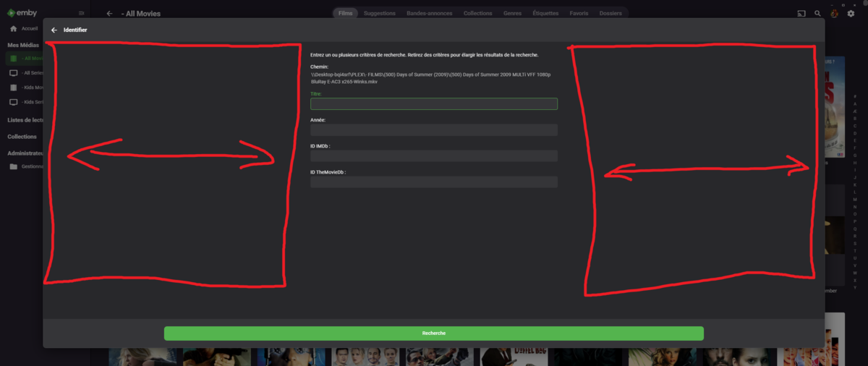The width and height of the screenshot is (868, 366).
Task: Switch to the Suggestions tab
Action: (x=380, y=13)
